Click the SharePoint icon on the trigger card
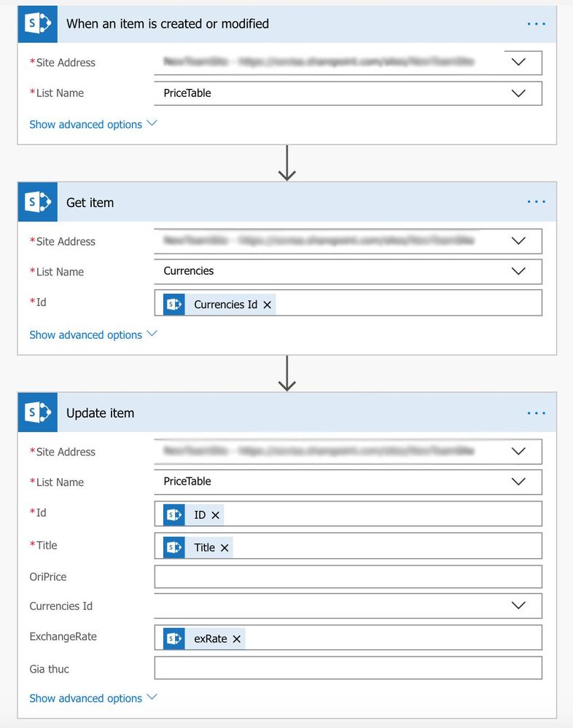573x728 pixels. point(38,23)
